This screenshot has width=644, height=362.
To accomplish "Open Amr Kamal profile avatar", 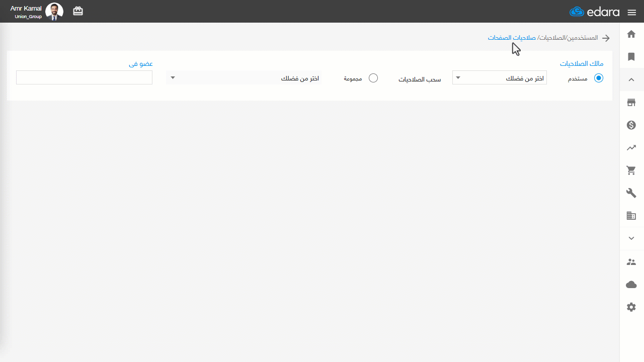I will point(54,11).
